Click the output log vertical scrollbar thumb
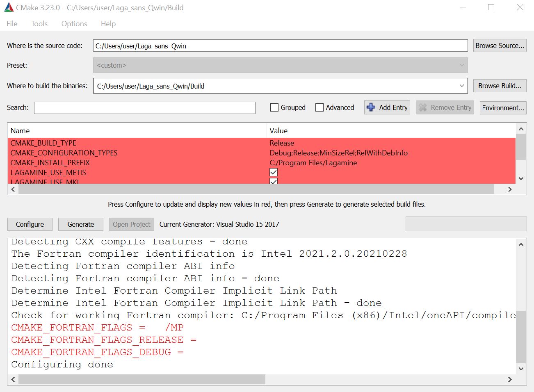 521,337
